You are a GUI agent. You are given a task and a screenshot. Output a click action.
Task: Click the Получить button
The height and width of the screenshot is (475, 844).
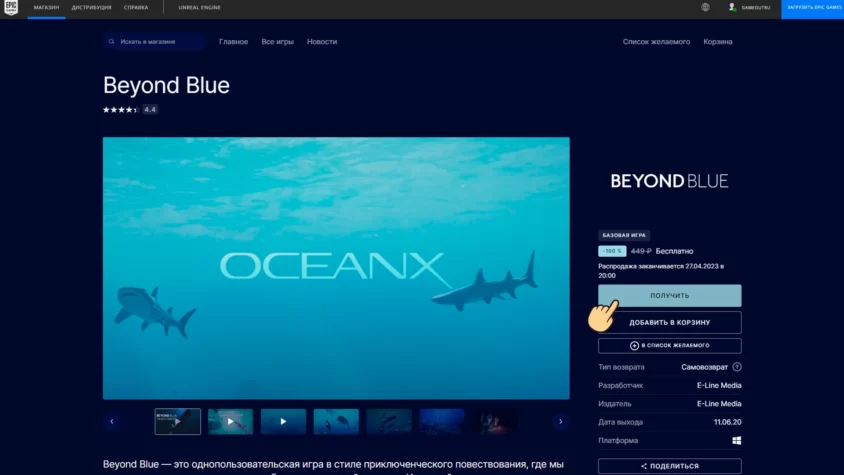tap(670, 296)
